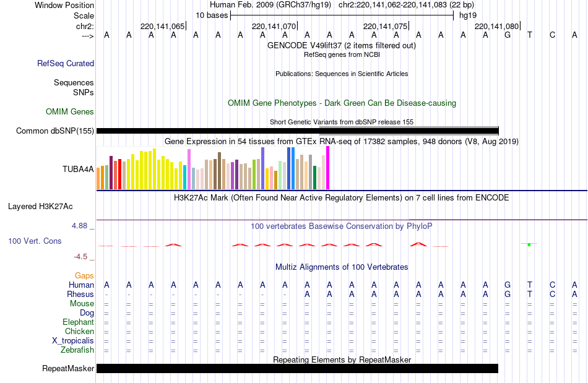Select the RepeatMasker track label
This screenshot has height=383, width=588.
pyautogui.click(x=68, y=368)
